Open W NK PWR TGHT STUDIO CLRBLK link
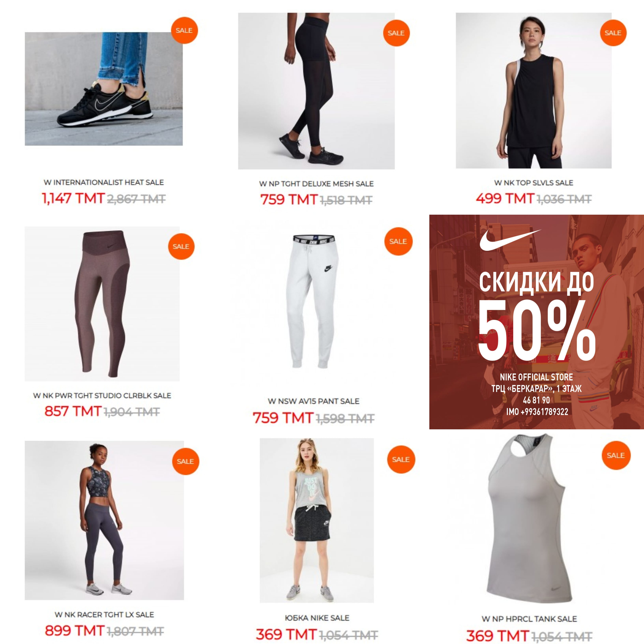 tap(102, 395)
